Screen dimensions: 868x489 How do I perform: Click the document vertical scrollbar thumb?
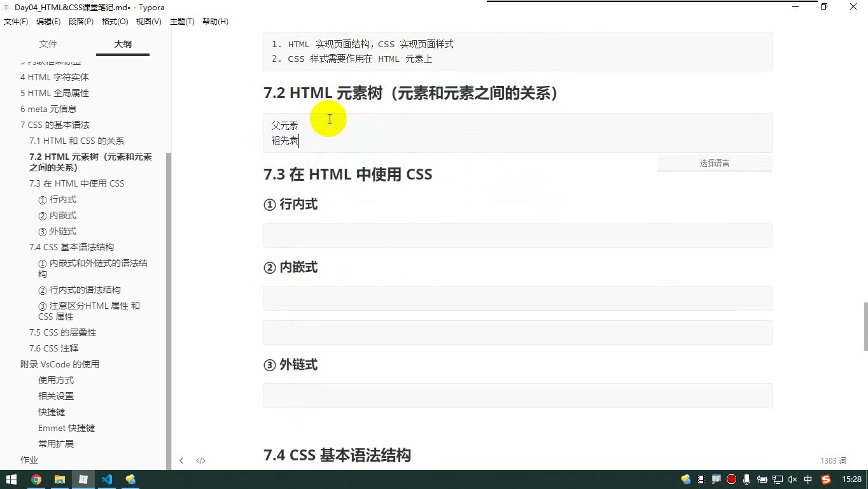865,326
